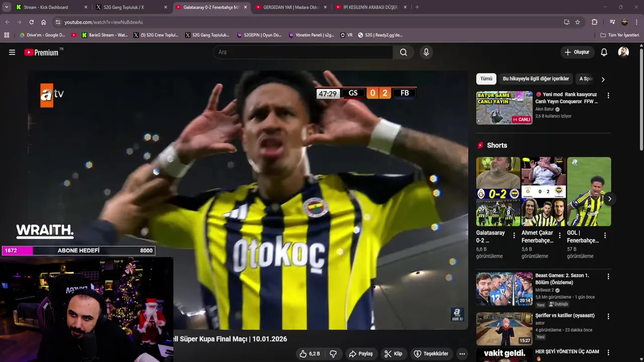Open options for Ahmet Çakar short
This screenshot has height=362, width=644.
(x=559, y=235)
